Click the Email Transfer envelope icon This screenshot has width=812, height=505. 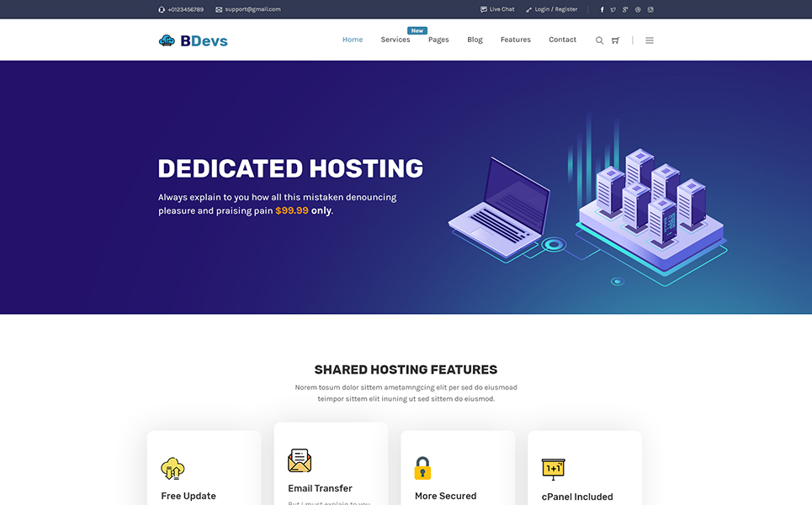[300, 460]
